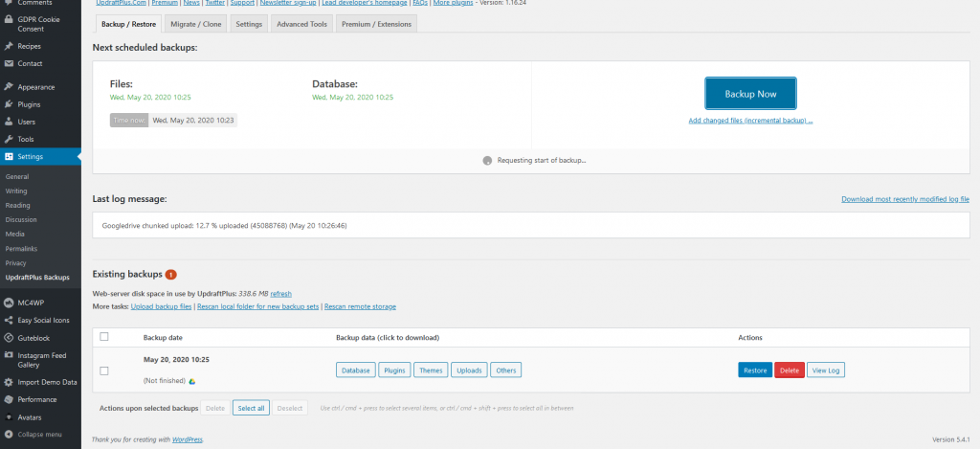Click the Rescan remote storage link

[x=360, y=307]
